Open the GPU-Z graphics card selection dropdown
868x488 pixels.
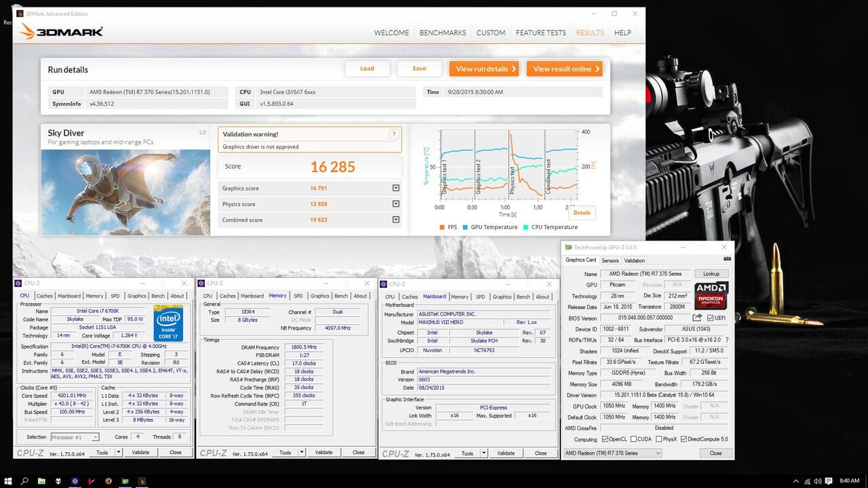[612, 453]
